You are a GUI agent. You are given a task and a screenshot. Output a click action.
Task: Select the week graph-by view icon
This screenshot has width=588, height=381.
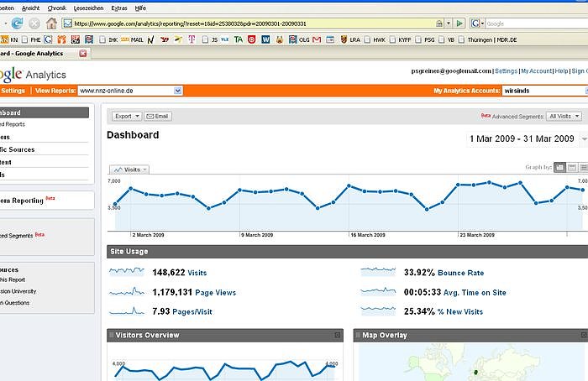(x=572, y=168)
